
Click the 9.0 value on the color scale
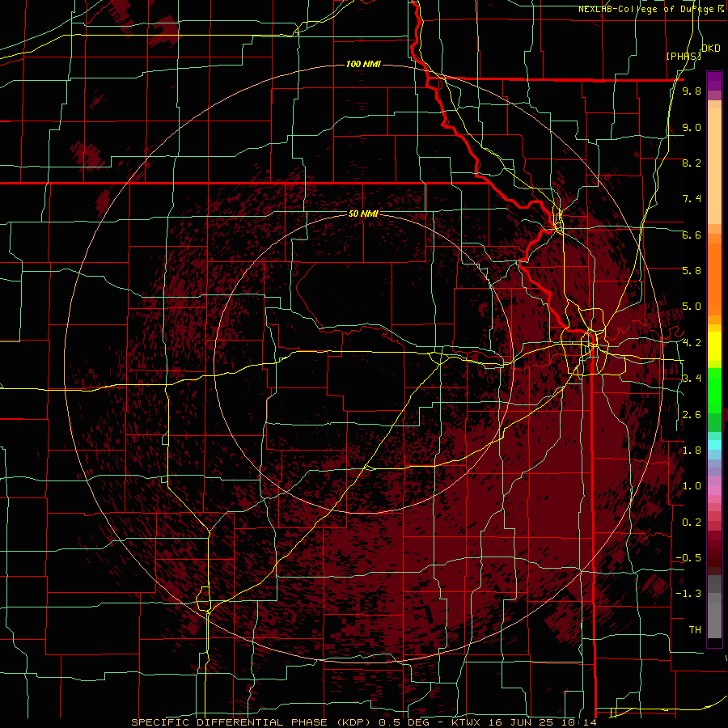point(692,127)
